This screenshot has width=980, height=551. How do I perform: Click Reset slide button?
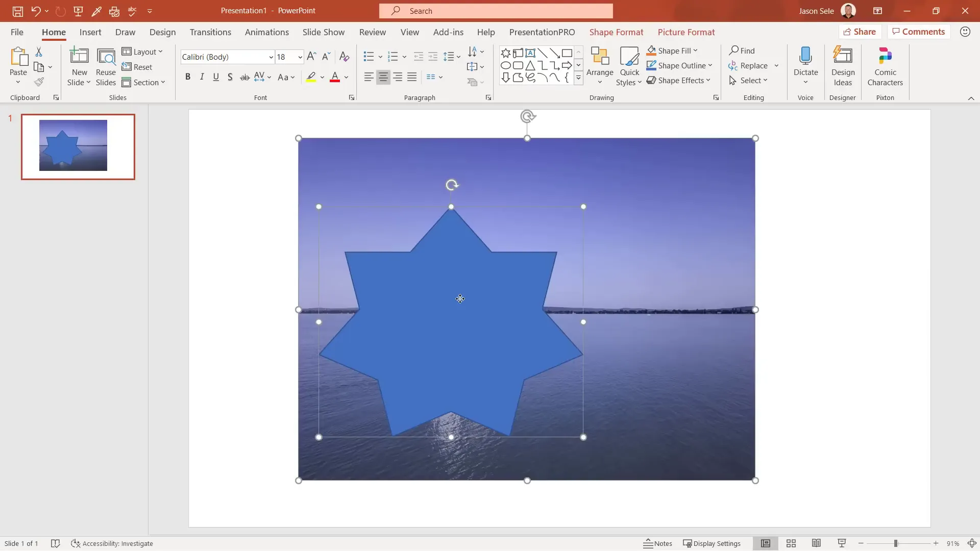[x=137, y=67]
